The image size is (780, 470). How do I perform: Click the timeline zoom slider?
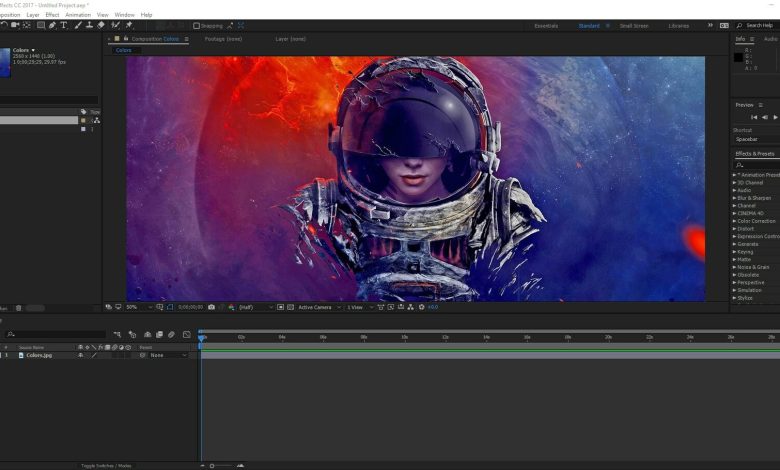tap(214, 465)
